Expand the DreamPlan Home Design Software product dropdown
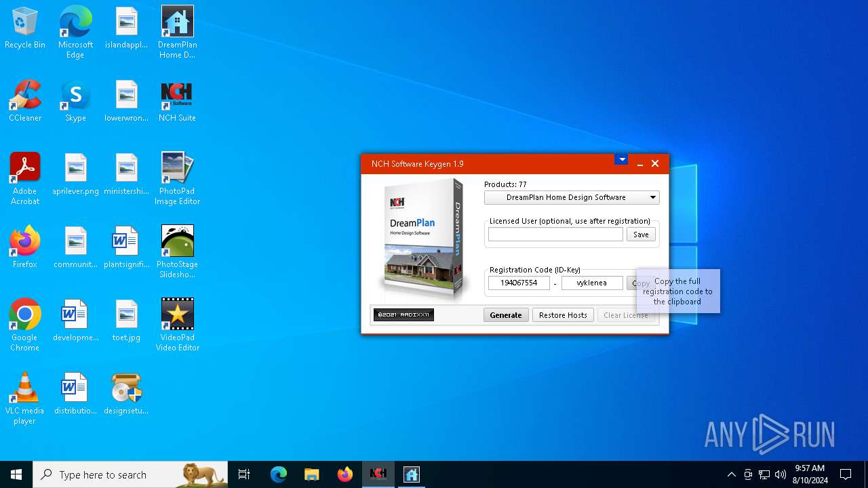The width and height of the screenshot is (868, 488). click(572, 197)
